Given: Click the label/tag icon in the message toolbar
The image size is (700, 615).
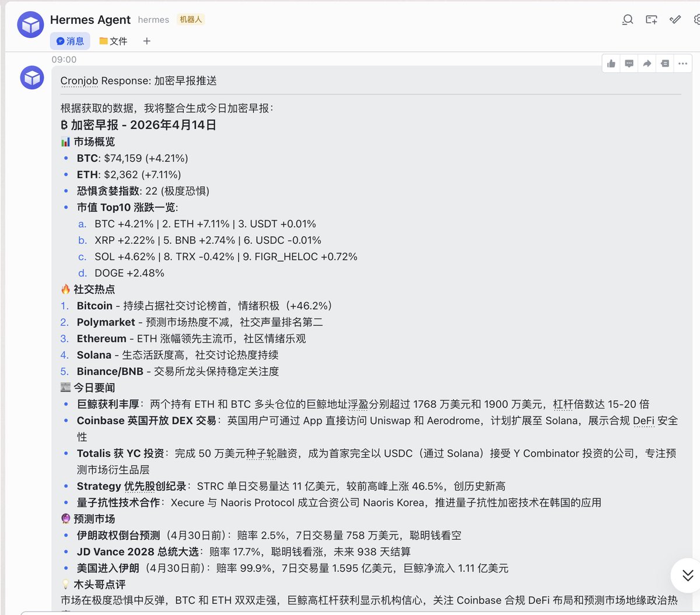Looking at the screenshot, I should 665,64.
